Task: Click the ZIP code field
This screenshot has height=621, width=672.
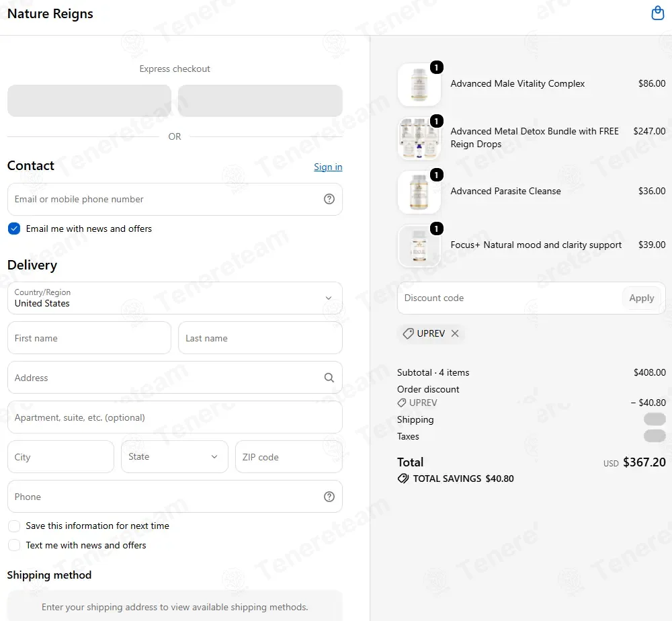Action: pos(289,457)
